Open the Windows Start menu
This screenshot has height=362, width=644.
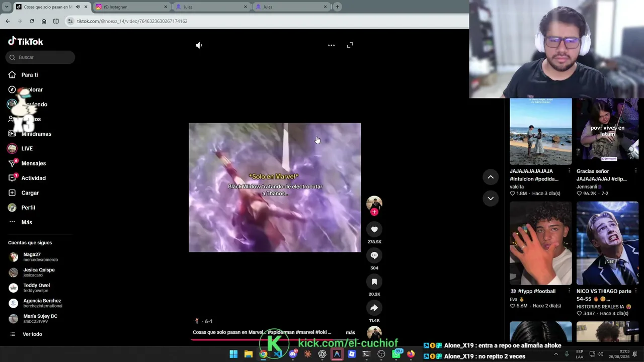233,354
